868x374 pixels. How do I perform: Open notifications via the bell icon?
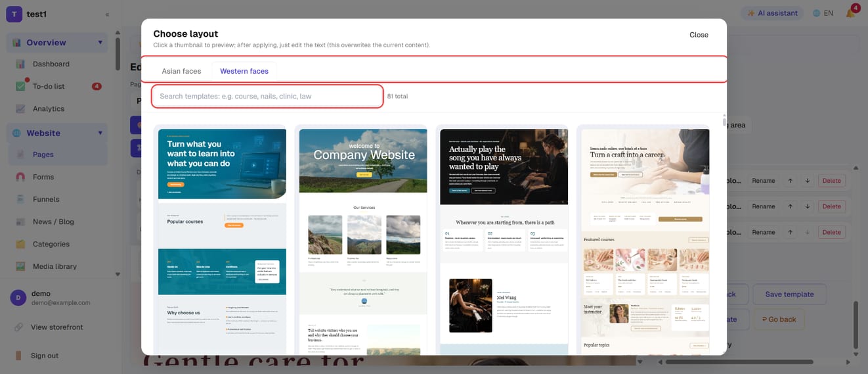coord(850,14)
